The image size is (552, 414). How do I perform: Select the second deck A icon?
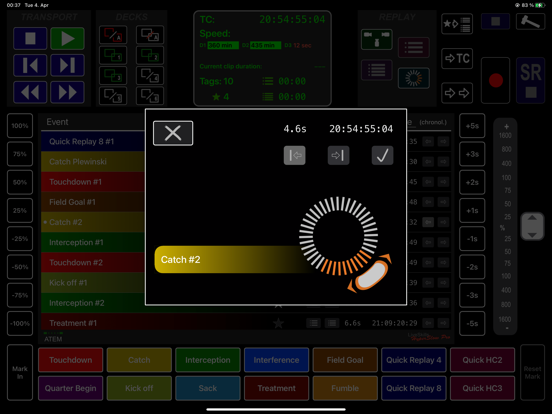150,34
